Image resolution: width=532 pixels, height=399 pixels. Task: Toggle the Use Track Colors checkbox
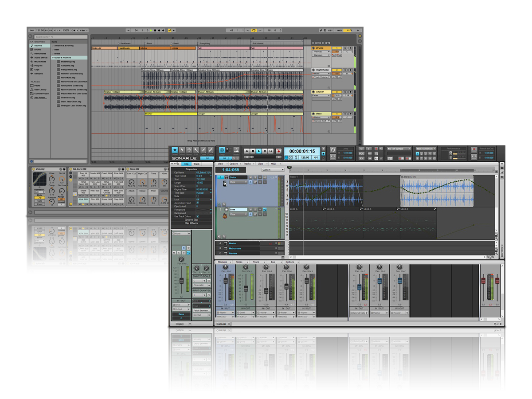[197, 216]
